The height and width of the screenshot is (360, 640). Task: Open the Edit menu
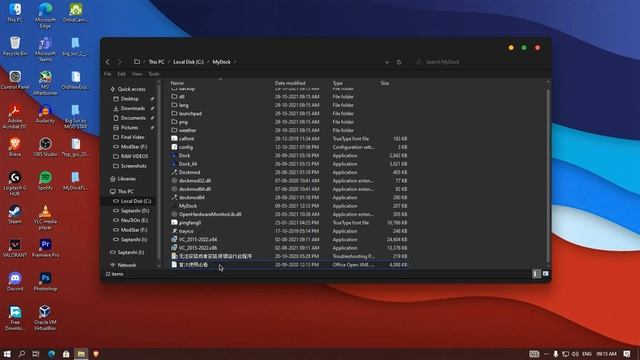(x=122, y=74)
